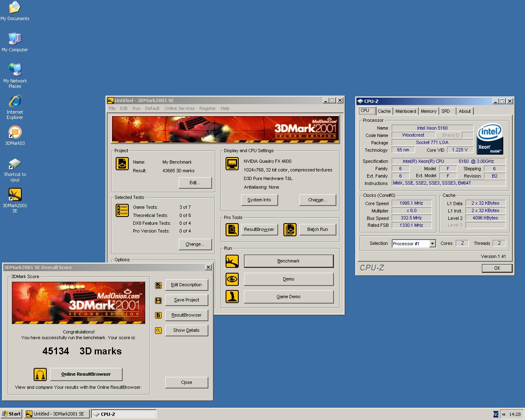This screenshot has height=420, width=525.
Task: Click the Batch Run icon in Pro Tools
Action: [290, 229]
